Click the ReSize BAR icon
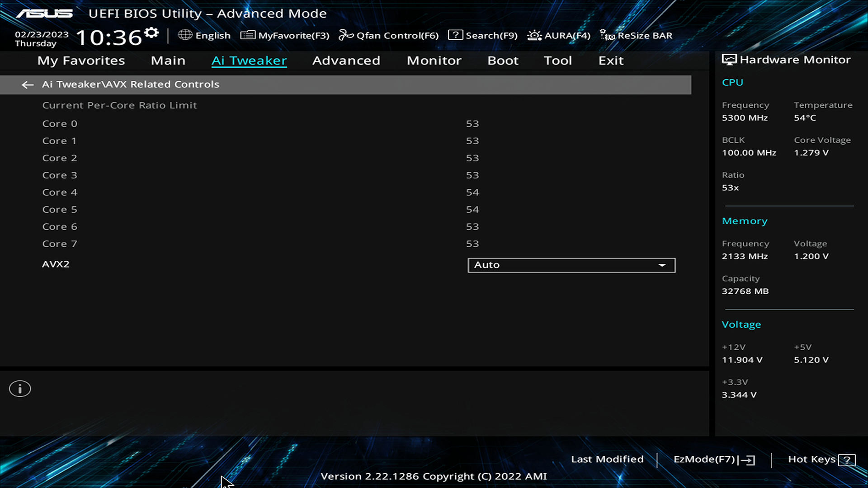 click(607, 35)
